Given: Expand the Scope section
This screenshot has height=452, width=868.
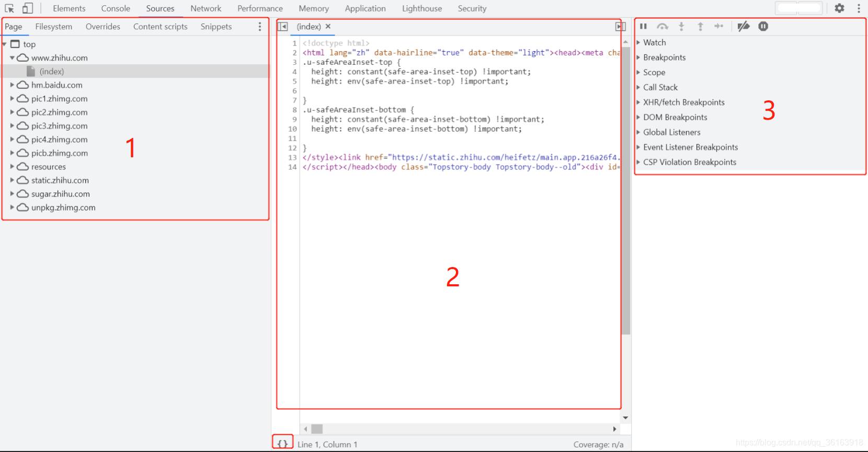Looking at the screenshot, I should coord(638,72).
